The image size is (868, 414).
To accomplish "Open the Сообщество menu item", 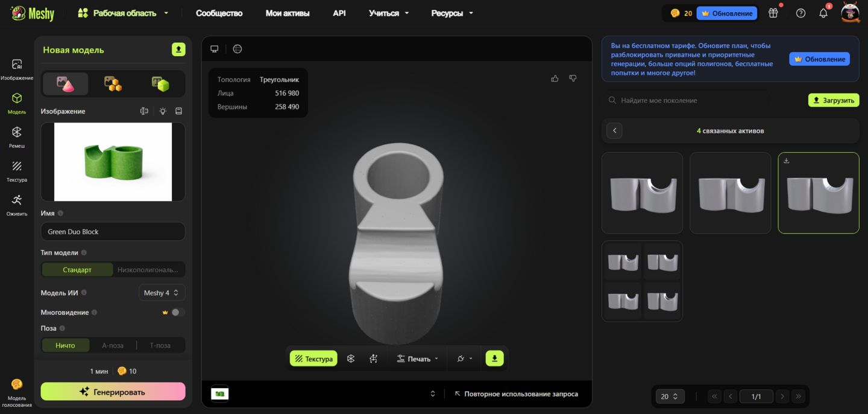I will (x=219, y=13).
